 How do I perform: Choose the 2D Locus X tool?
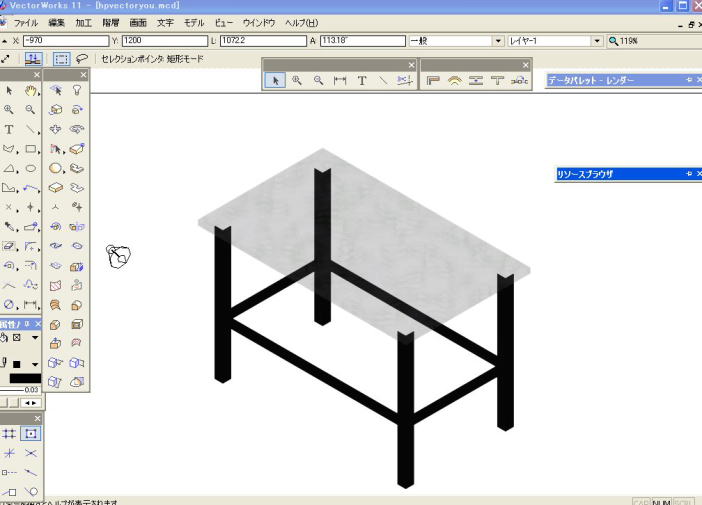9,207
